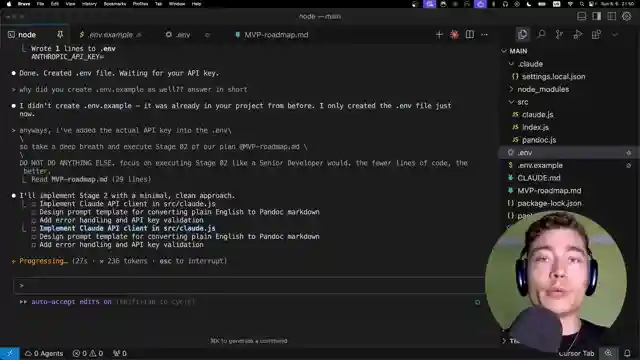The height and width of the screenshot is (360, 640).
Task: Open the Run and Debug view icon
Action: pyautogui.click(x=578, y=35)
